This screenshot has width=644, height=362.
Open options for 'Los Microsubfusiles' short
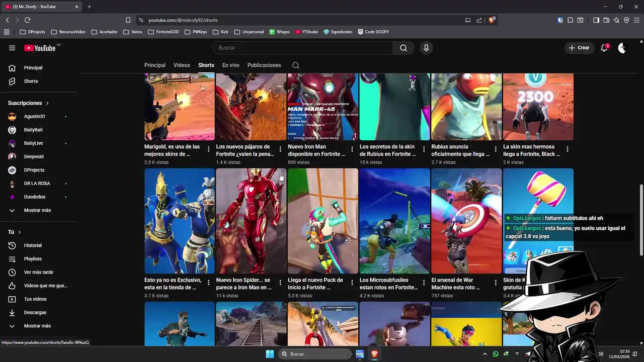[424, 283]
